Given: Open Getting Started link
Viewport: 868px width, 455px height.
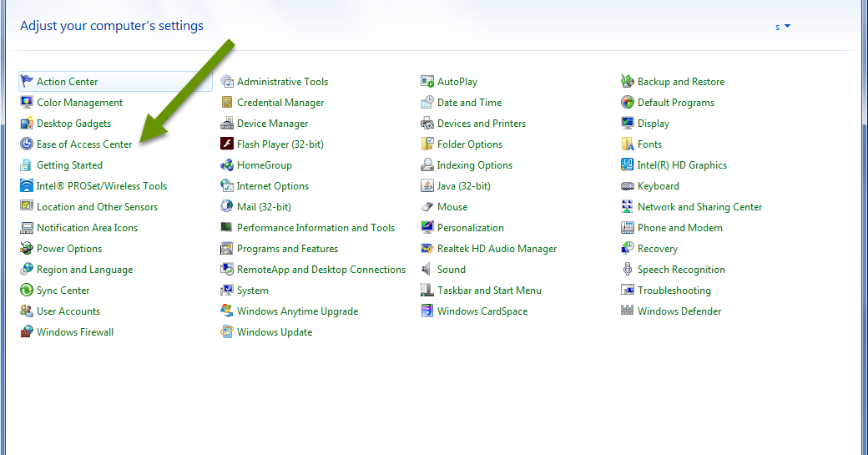Looking at the screenshot, I should [x=70, y=165].
